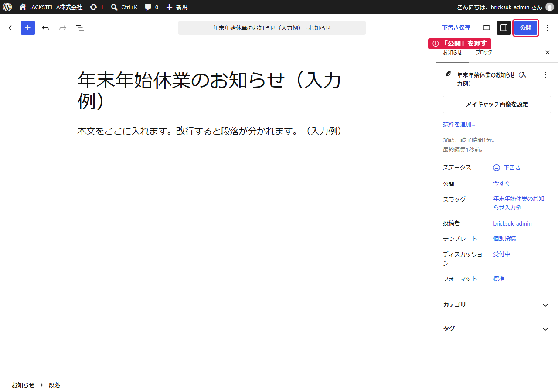Viewport: 558px width, 392px height.
Task: Select お知らせ in the bottom breadcrumb
Action: pos(23,385)
